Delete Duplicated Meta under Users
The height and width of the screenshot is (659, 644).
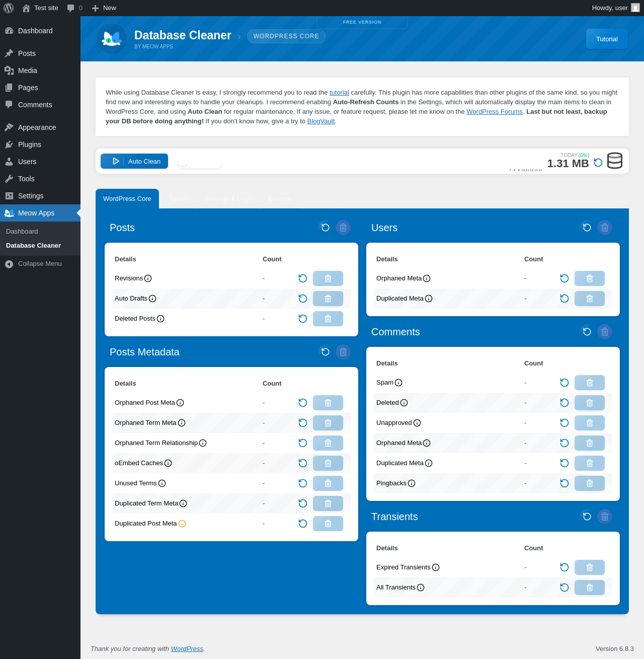(590, 299)
